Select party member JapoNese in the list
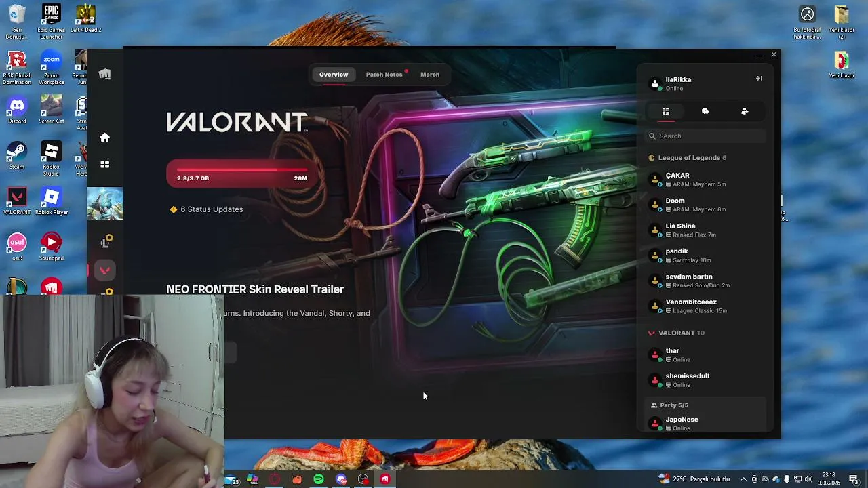868x488 pixels. pyautogui.click(x=705, y=424)
